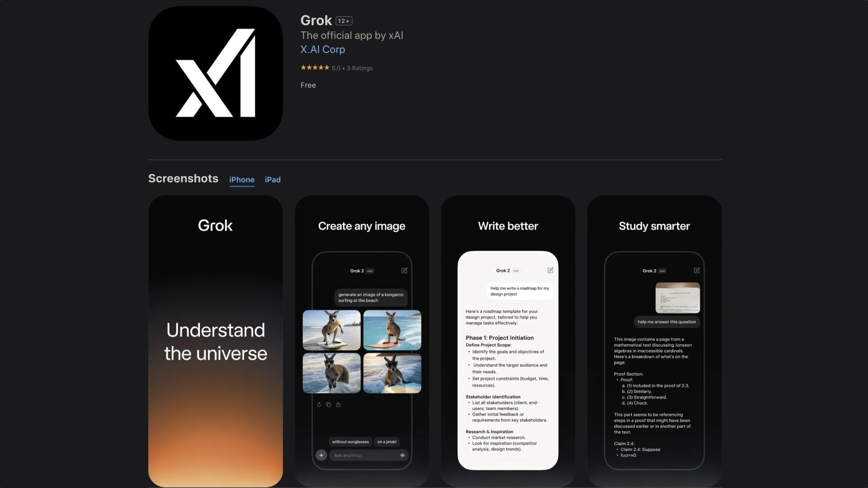Image resolution: width=868 pixels, height=488 pixels.
Task: Click the share/export icon in image screenshot
Action: click(338, 404)
